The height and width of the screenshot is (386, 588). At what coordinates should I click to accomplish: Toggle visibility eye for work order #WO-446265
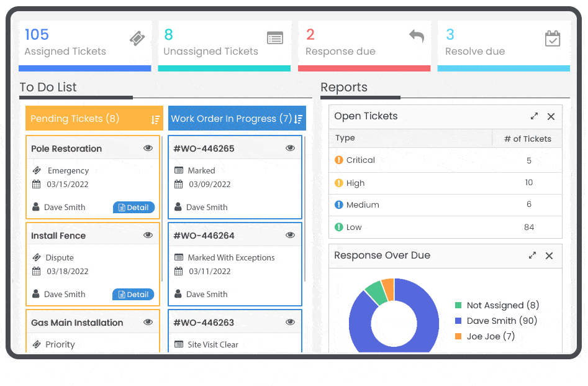290,149
